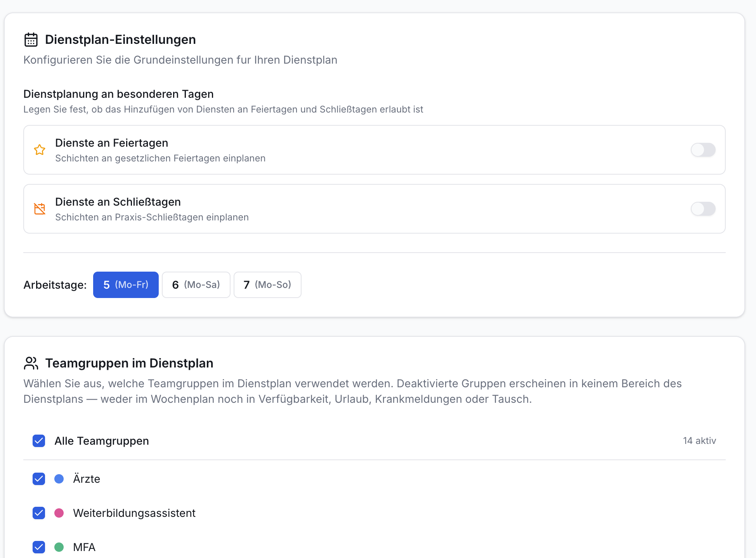
Task: Uncheck the Weiterbildungsassistent checkbox
Action: (39, 513)
